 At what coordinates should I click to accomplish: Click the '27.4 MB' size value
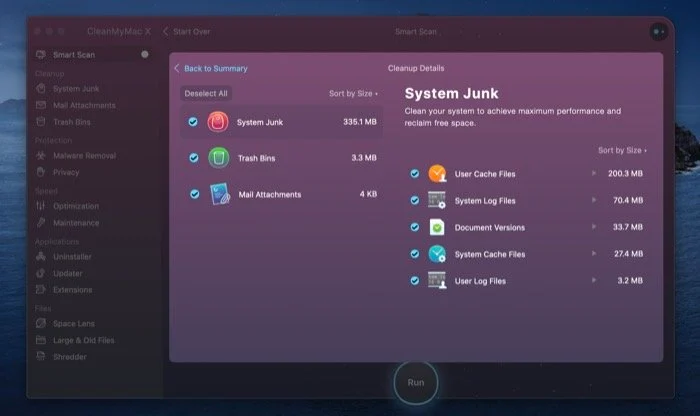(x=628, y=254)
